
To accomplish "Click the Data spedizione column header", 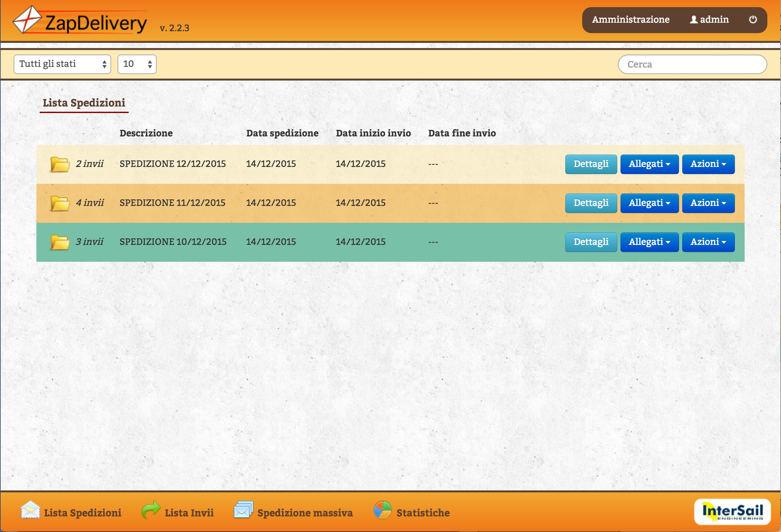I will point(282,133).
